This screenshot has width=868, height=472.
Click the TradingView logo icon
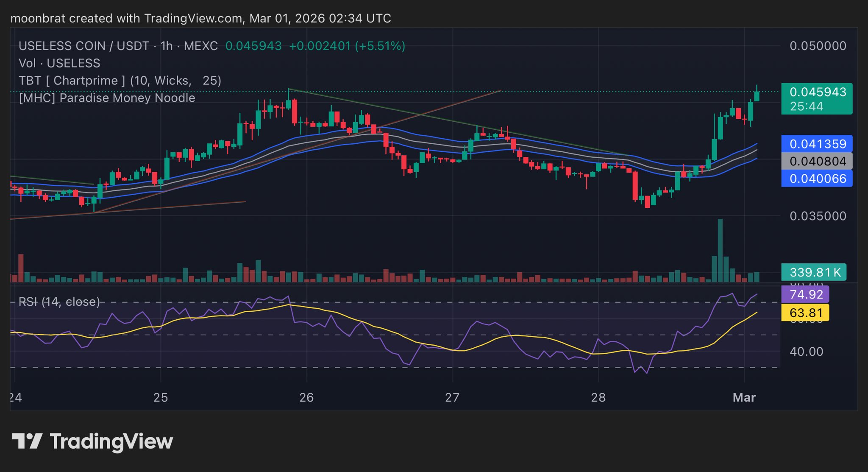27,441
